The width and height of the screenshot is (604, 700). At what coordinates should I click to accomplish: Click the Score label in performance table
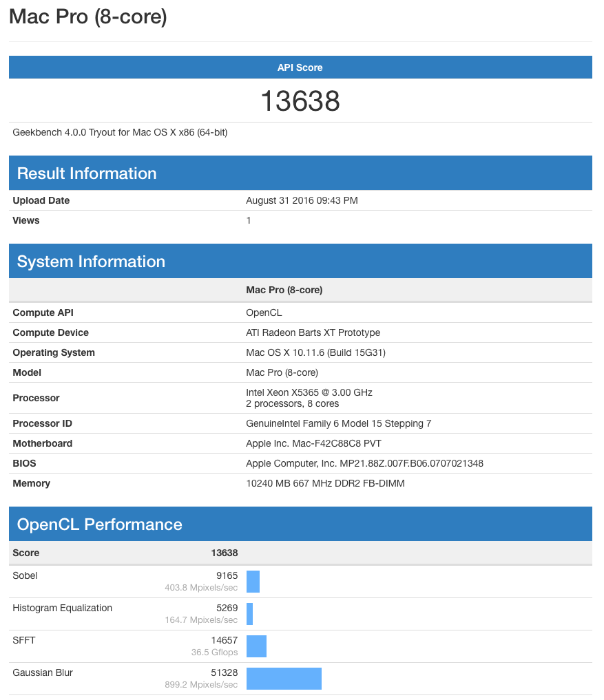click(x=26, y=553)
